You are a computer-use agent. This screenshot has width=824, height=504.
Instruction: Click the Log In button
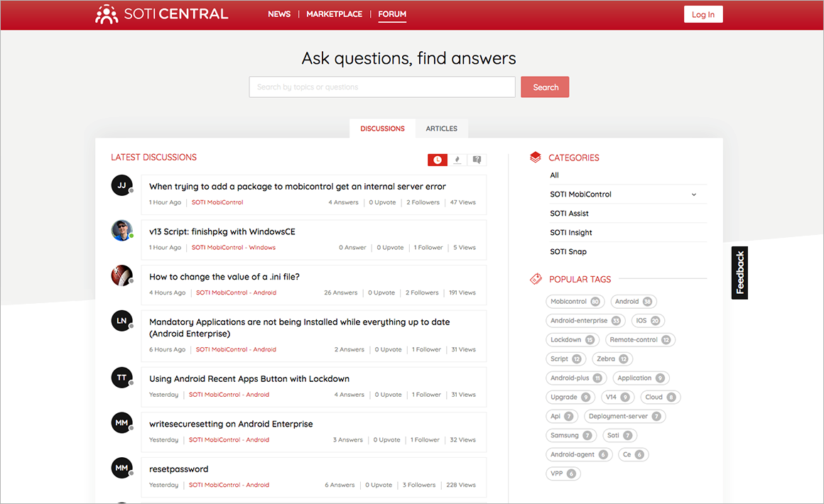coord(703,14)
